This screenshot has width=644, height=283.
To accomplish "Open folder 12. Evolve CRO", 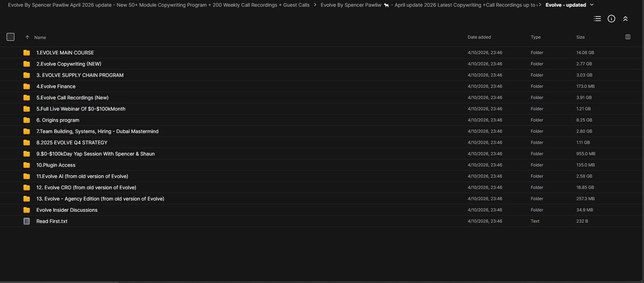I will click(x=86, y=187).
